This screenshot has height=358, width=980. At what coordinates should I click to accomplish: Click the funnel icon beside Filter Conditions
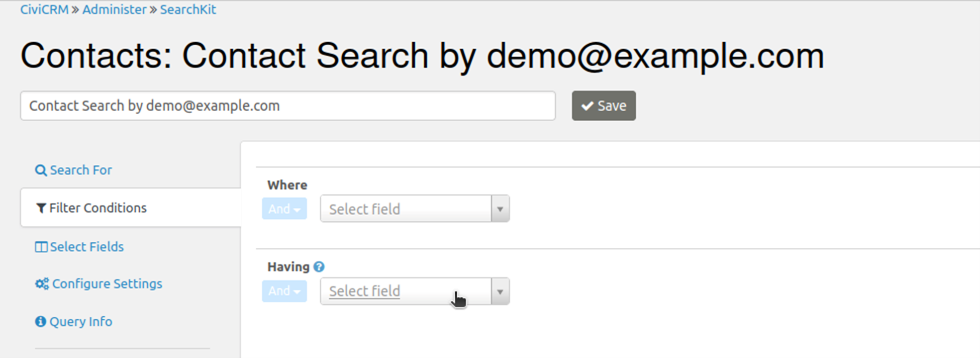[41, 208]
